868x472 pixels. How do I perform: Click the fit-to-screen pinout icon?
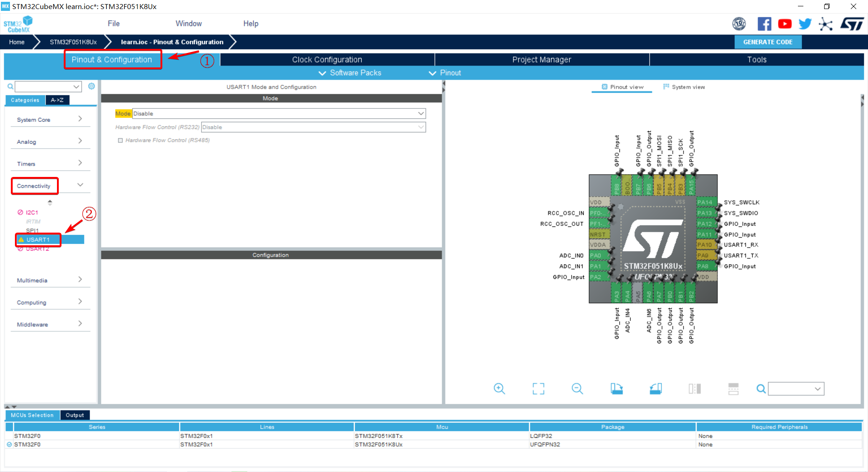(538, 388)
